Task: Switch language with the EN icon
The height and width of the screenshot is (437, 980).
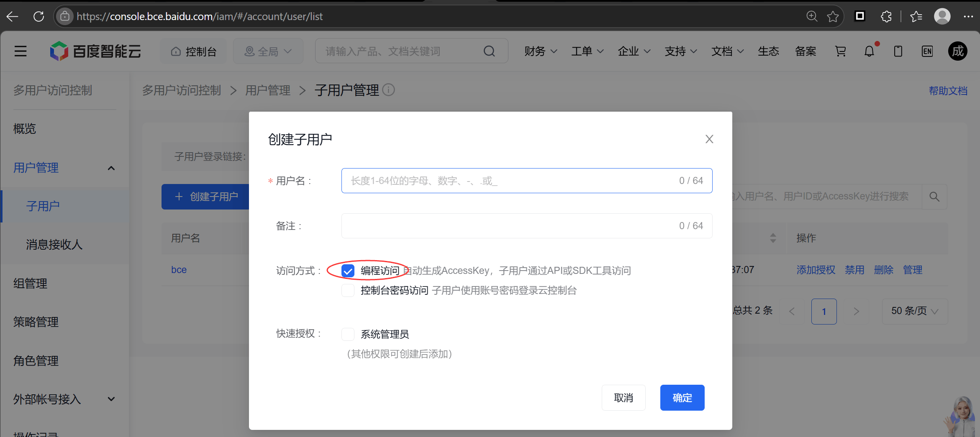Action: click(x=927, y=51)
